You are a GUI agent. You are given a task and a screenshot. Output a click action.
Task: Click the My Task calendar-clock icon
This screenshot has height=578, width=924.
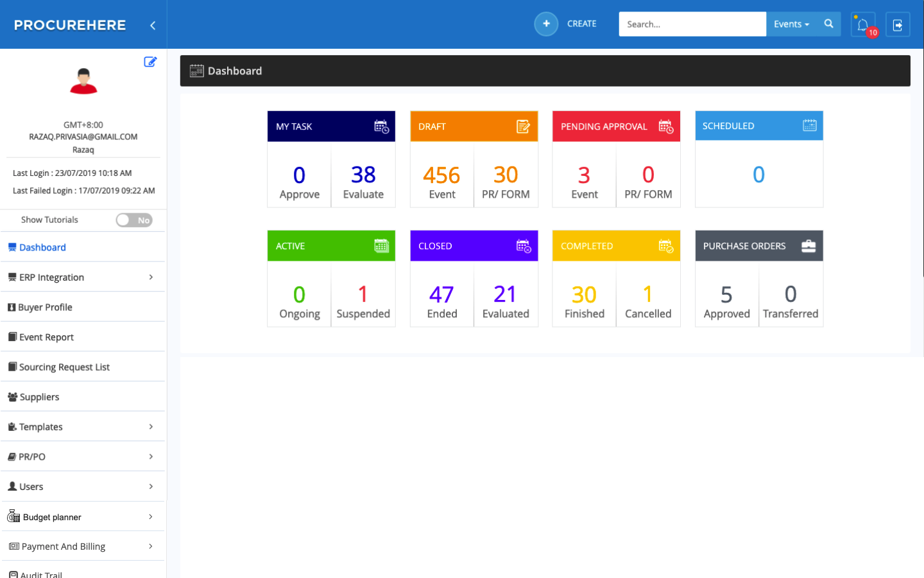point(382,127)
